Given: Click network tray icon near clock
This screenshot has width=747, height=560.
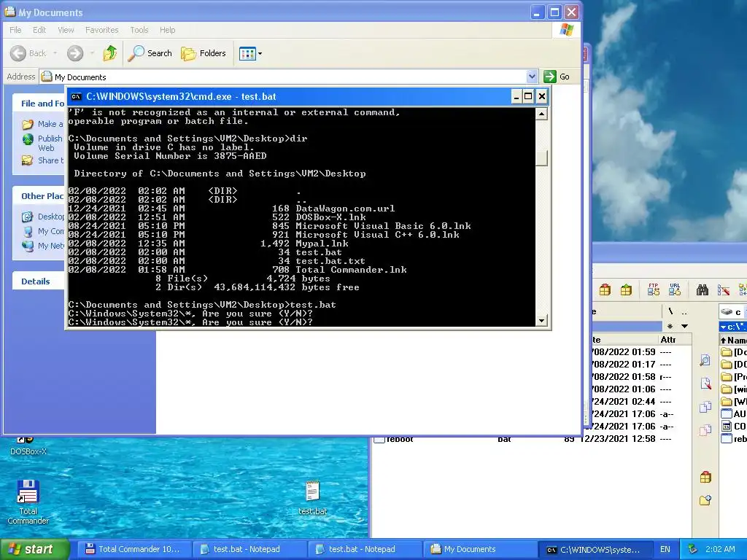Looking at the screenshot, I should (x=693, y=549).
